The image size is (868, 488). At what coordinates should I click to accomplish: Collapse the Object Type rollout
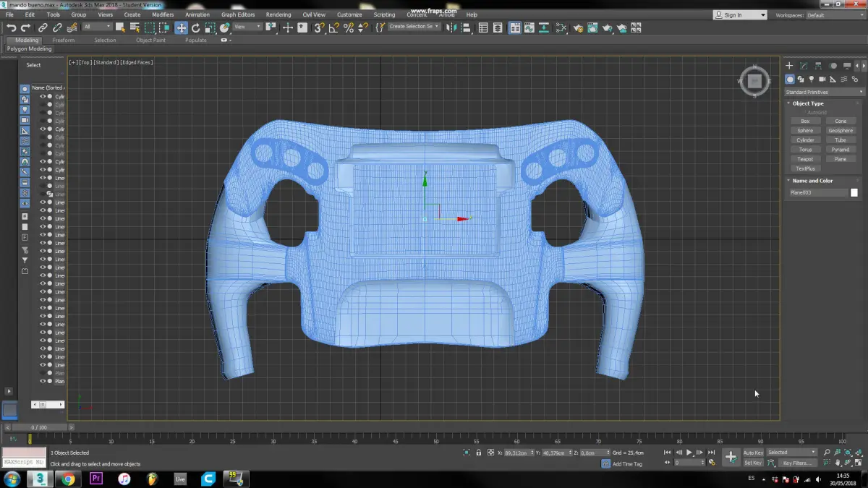point(808,103)
